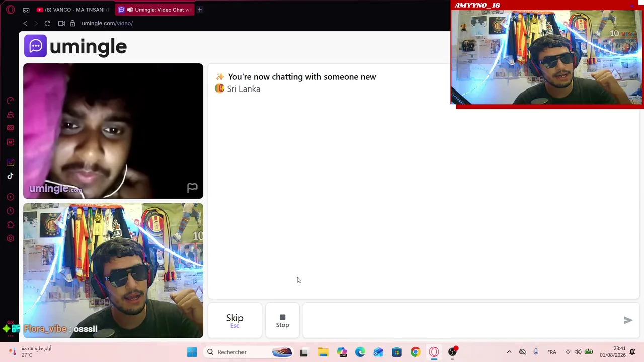Viewport: 644px width, 362px height.
Task: Click the umingle purple chat bubble logo
Action: [35, 46]
